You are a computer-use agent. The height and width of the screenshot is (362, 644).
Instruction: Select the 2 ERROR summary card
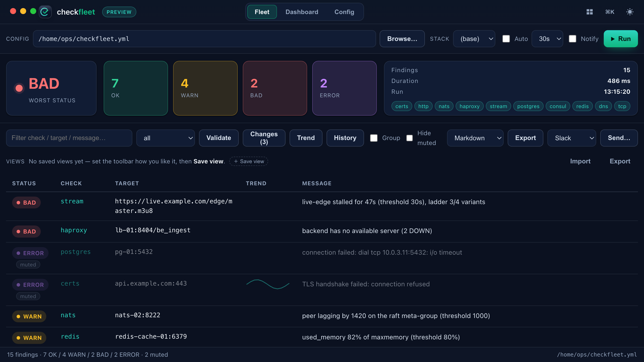(x=344, y=88)
